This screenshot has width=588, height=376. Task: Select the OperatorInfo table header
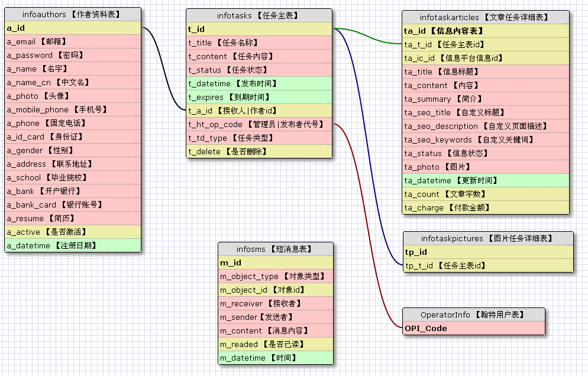(473, 315)
